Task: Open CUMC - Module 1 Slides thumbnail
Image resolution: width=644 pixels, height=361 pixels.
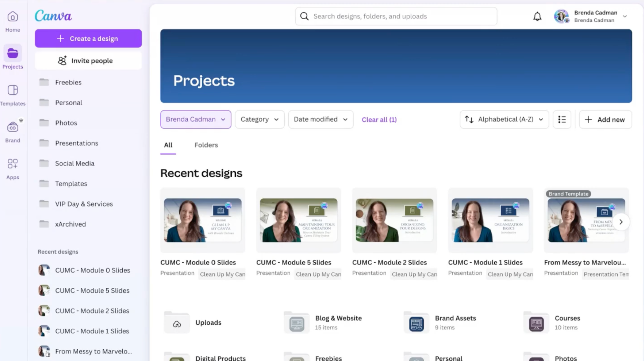Action: pos(491,220)
